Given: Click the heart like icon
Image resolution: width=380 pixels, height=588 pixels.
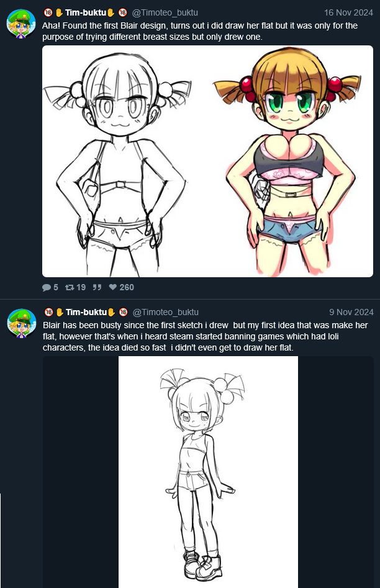Looking at the screenshot, I should coord(113,288).
